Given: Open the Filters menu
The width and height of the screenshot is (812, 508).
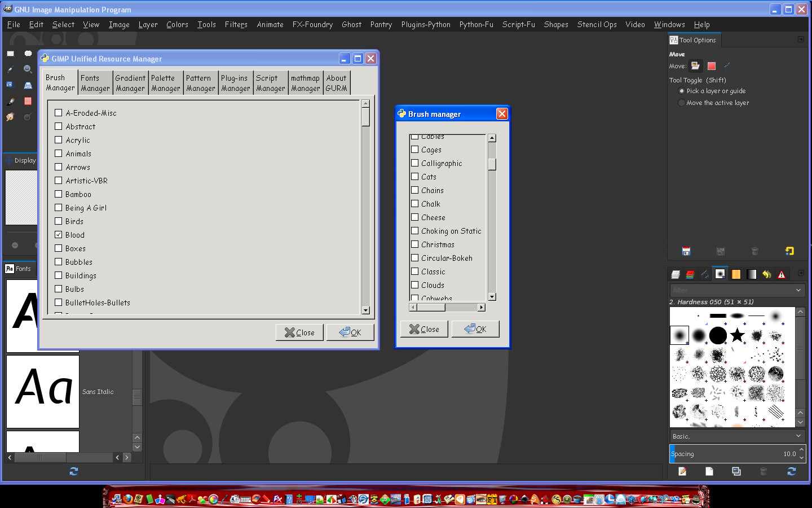Looking at the screenshot, I should (236, 25).
